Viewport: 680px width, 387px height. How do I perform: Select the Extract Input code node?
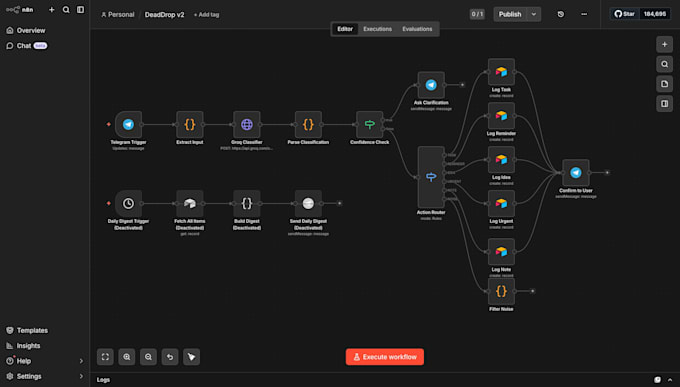pyautogui.click(x=190, y=125)
